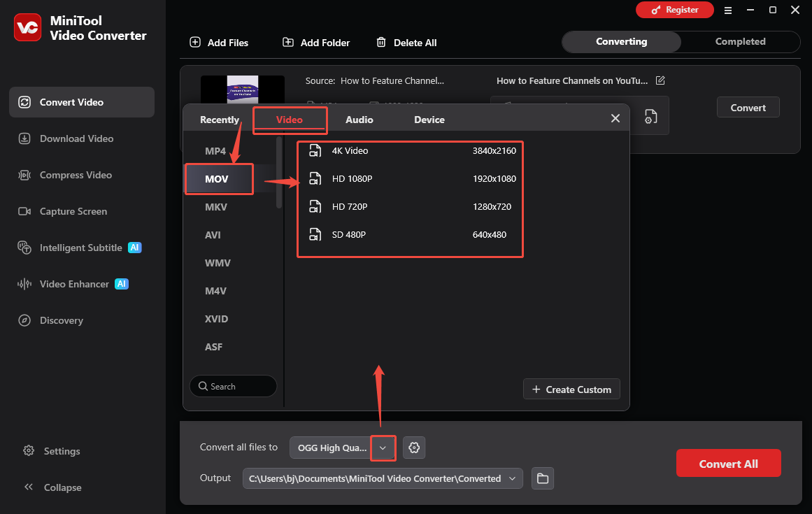Viewport: 812px width, 514px height.
Task: Click the Convert button for the file
Action: [748, 107]
